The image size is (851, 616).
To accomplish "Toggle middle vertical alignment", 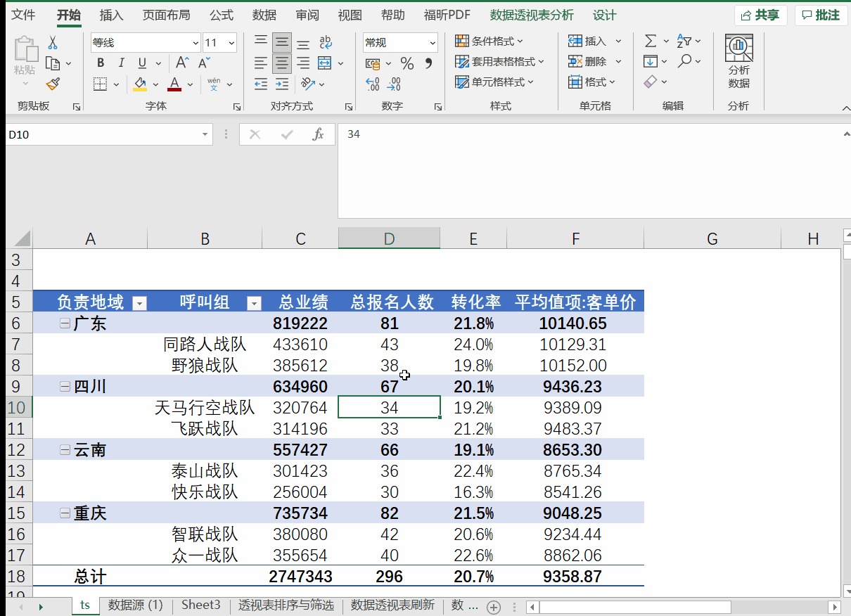I will point(282,43).
